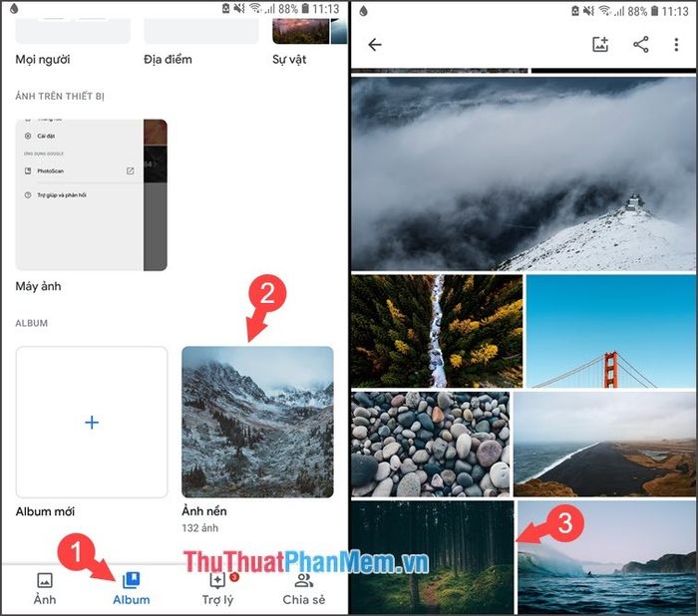The width and height of the screenshot is (698, 616).
Task: Open the Trợ lý tab
Action: pyautogui.click(x=217, y=588)
